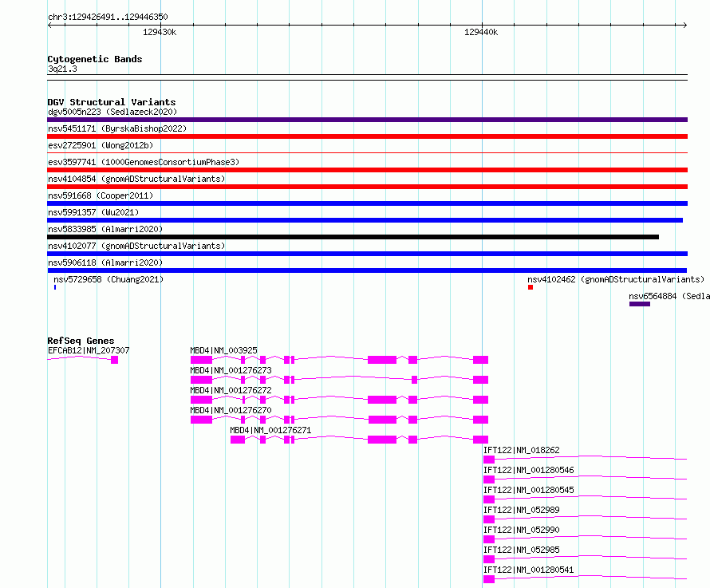Click the chr3:129426491..129446350 position label
Viewport: 710px width, 588px height.
(108, 17)
